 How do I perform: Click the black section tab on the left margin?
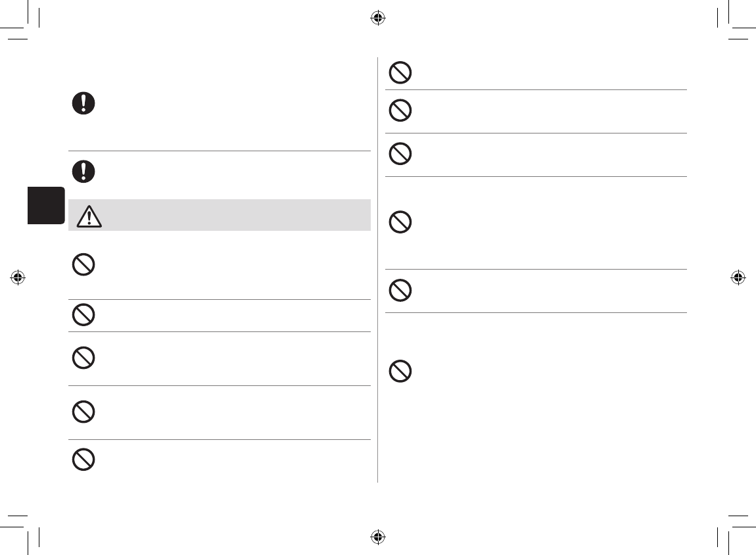(x=46, y=206)
